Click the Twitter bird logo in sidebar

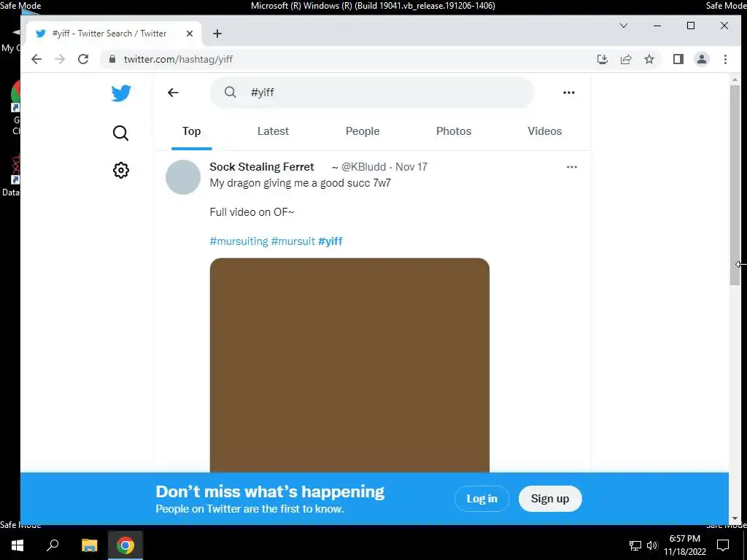pos(121,93)
